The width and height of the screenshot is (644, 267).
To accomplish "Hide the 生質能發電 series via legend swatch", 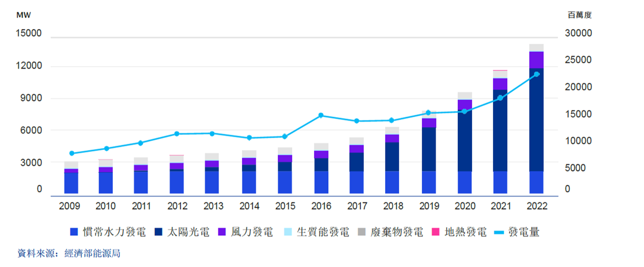I will [287, 232].
